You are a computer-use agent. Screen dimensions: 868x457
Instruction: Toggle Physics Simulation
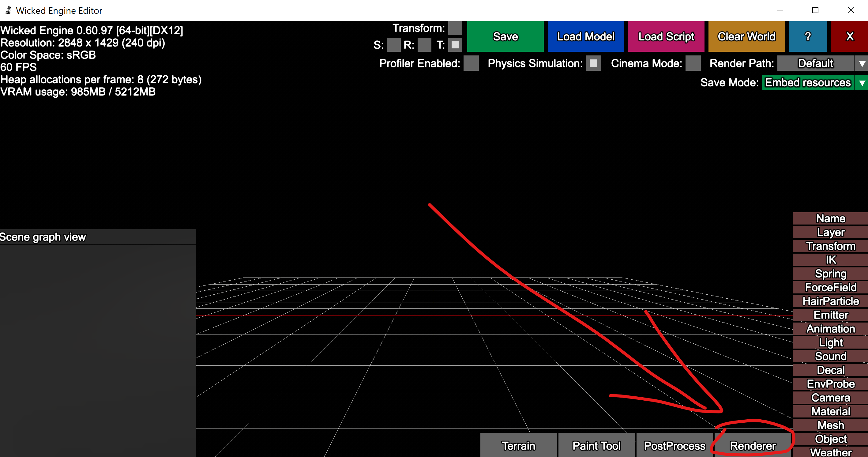593,63
